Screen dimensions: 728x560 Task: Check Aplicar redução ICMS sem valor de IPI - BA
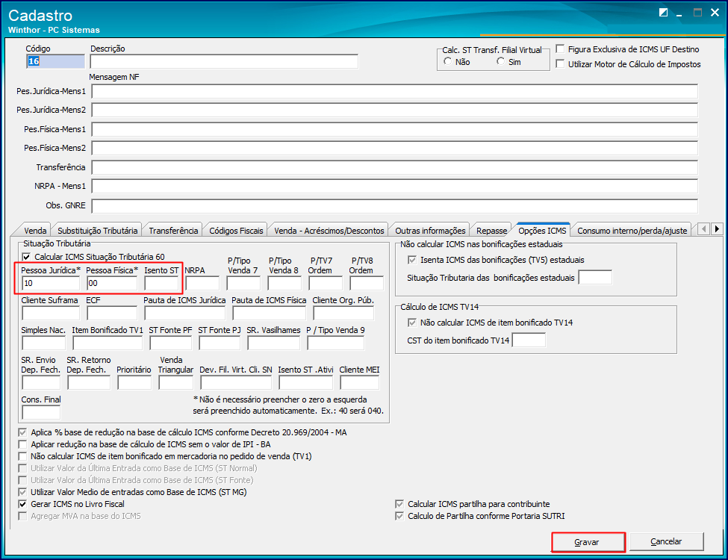click(22, 444)
